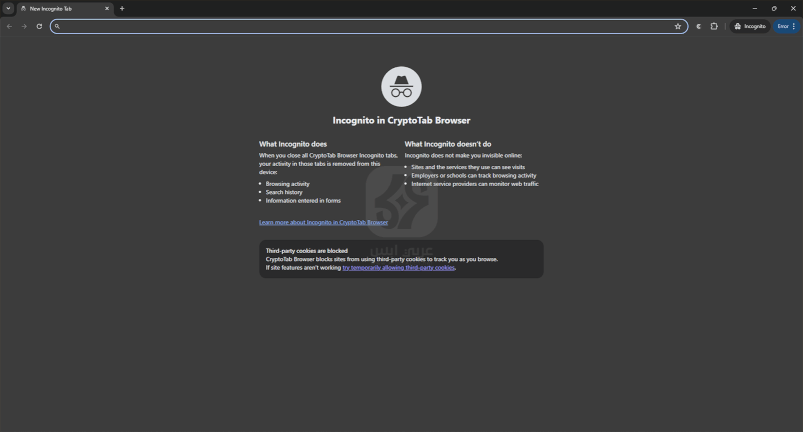Minimize the browser window
Image resolution: width=803 pixels, height=432 pixels.
point(754,9)
